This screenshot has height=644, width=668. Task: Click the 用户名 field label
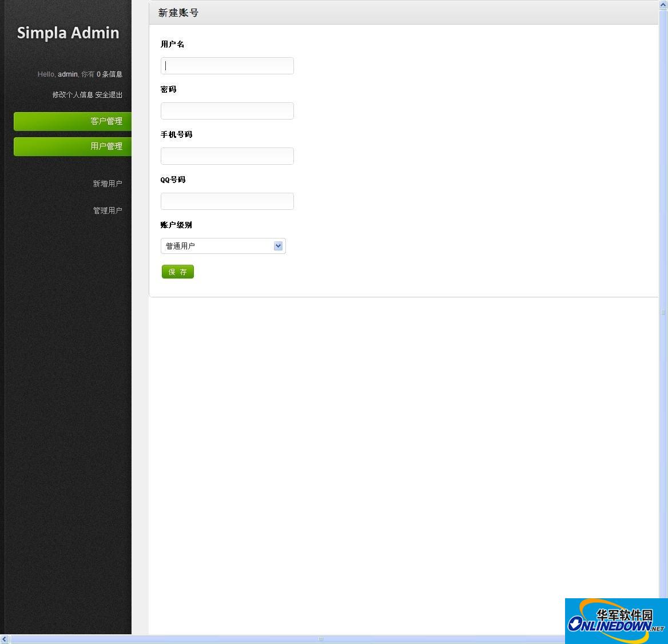[172, 44]
